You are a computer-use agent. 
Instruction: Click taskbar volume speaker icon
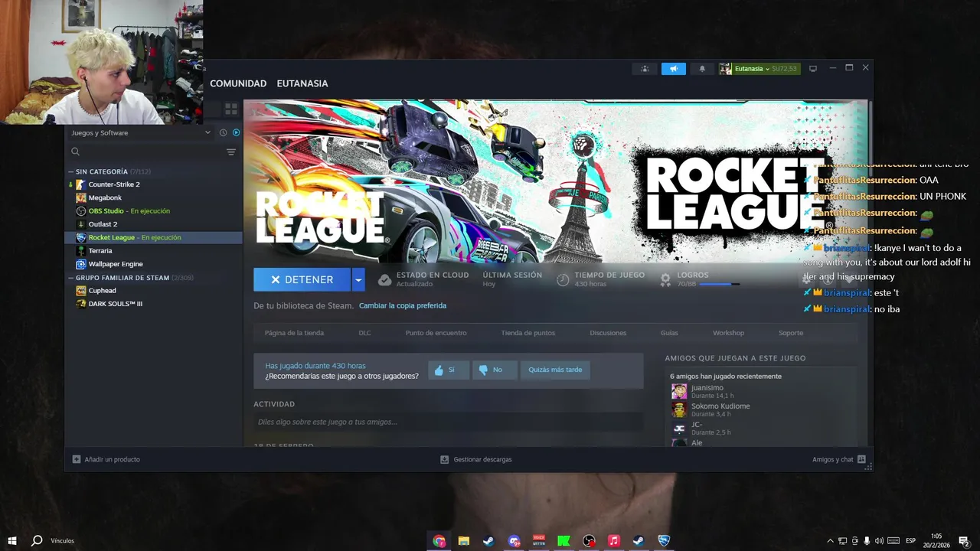(x=879, y=540)
